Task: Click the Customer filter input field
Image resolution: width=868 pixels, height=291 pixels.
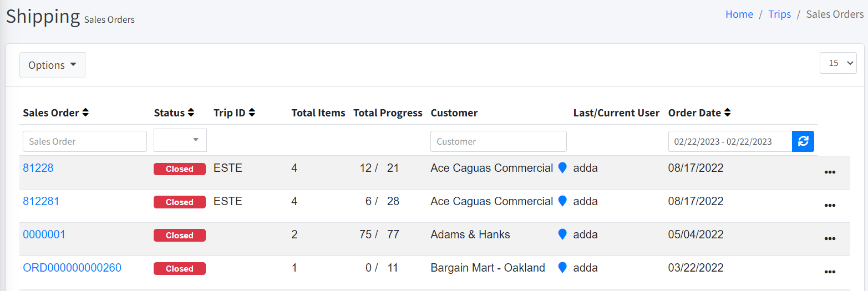Action: 498,141
